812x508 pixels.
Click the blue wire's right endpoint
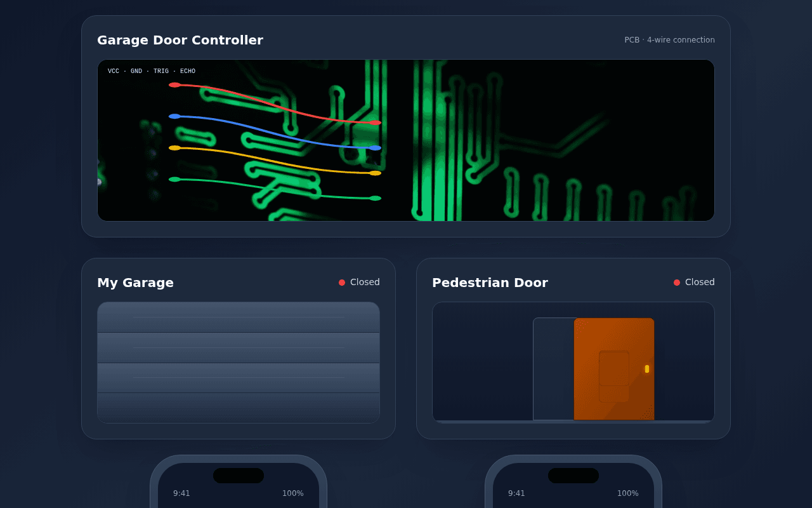click(x=376, y=148)
